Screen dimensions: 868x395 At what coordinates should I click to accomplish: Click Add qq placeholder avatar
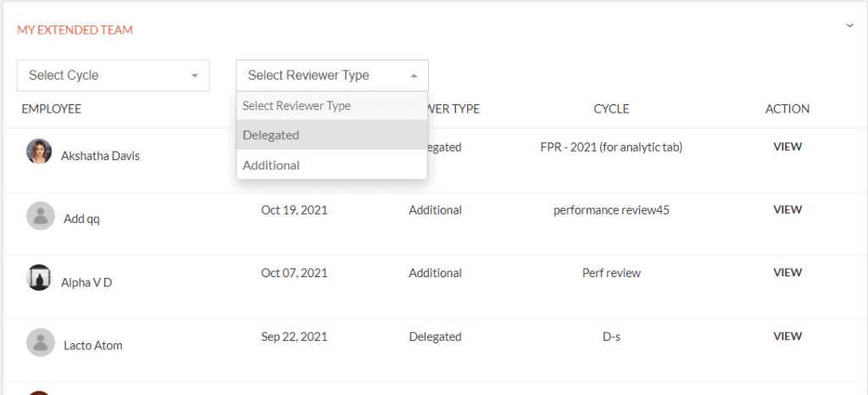41,216
